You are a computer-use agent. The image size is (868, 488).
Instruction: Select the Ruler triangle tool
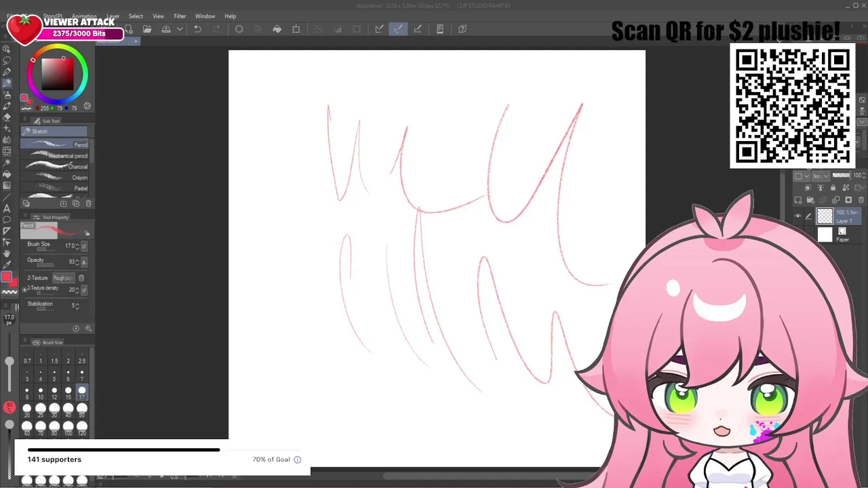[x=7, y=231]
